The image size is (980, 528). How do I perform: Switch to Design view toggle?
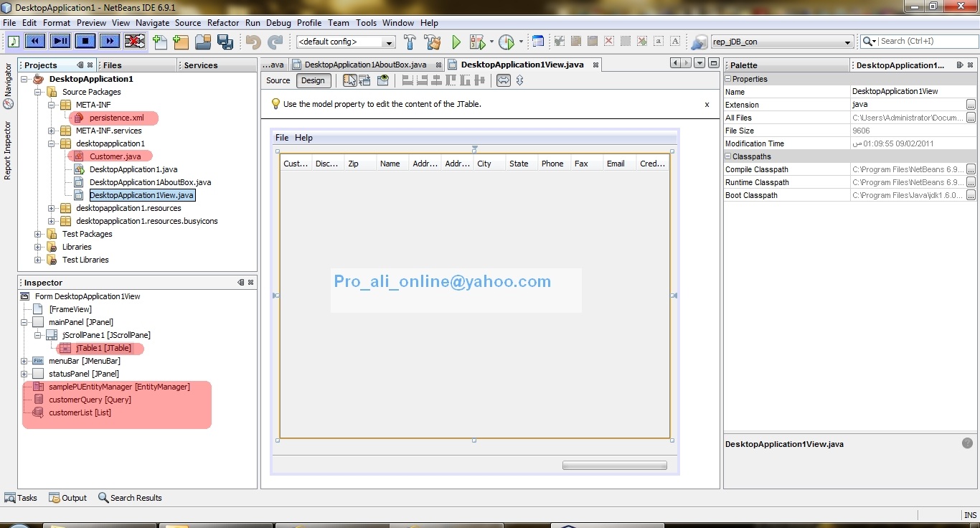[x=313, y=80]
